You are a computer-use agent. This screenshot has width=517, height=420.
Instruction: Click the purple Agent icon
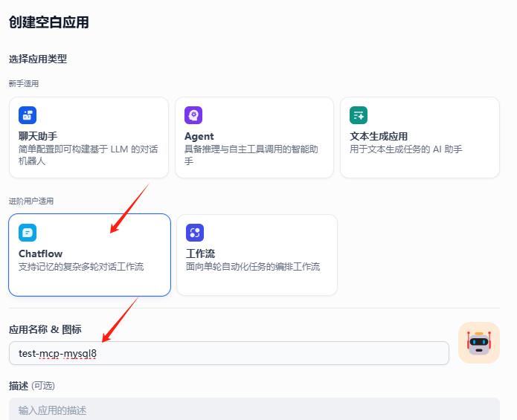193,115
